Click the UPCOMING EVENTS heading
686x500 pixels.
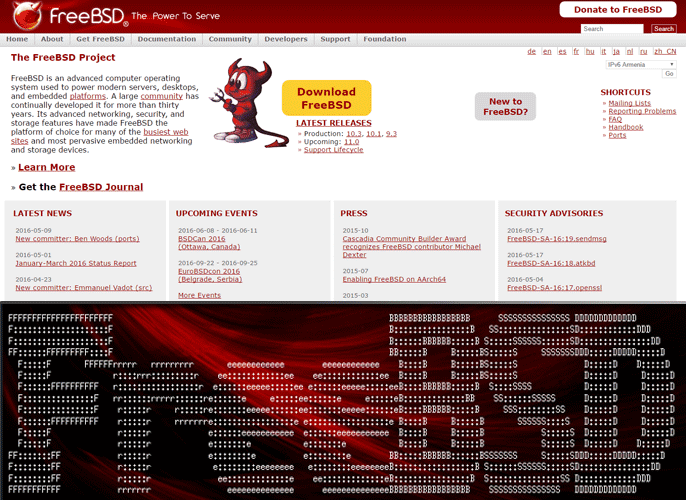click(217, 213)
